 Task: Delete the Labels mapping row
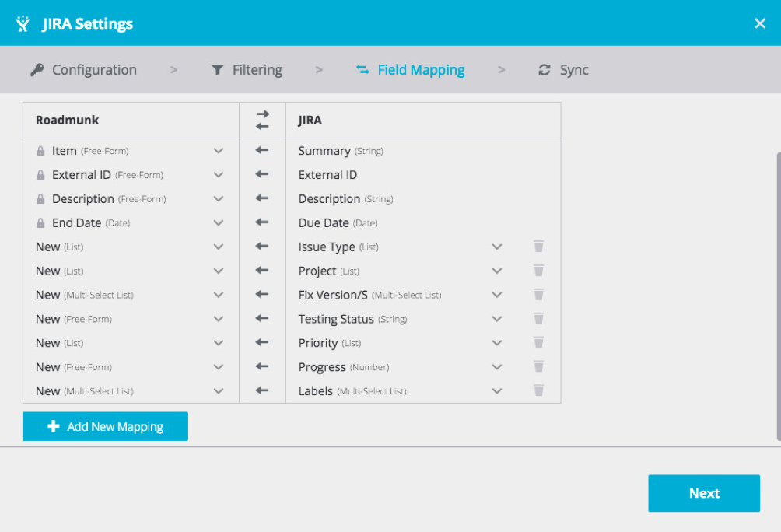point(538,391)
